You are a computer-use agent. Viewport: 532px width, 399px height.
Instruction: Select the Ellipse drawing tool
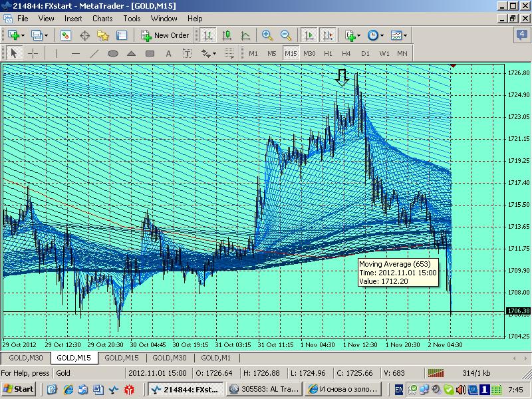(x=113, y=53)
